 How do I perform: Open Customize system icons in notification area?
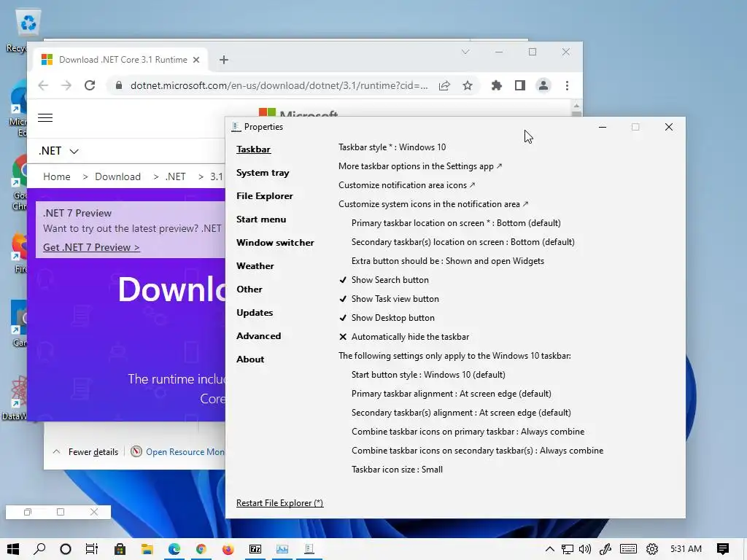[x=433, y=204]
